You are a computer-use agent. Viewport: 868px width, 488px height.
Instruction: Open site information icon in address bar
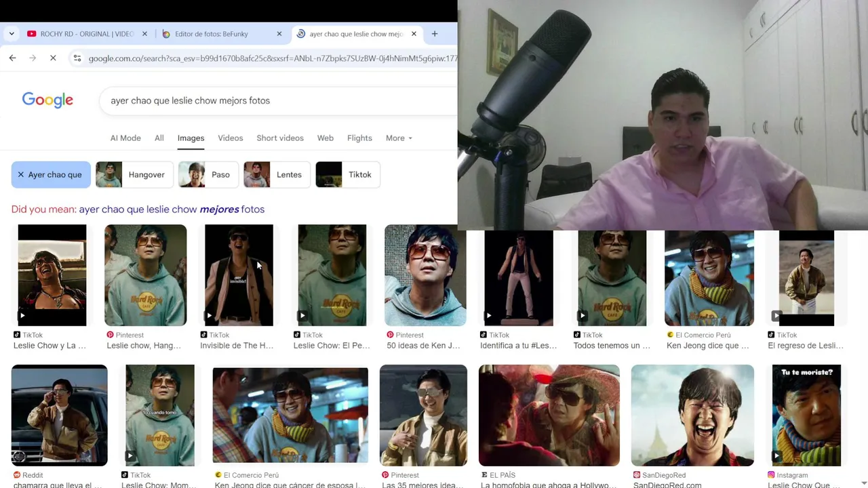77,58
